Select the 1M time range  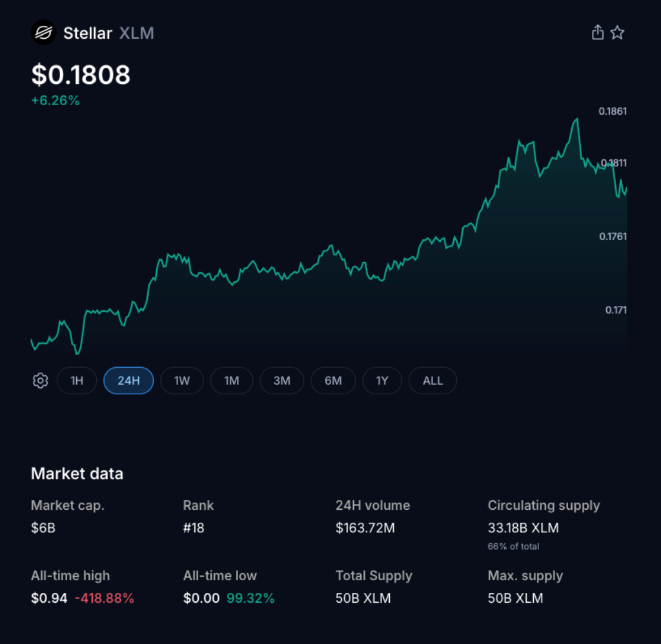point(232,381)
